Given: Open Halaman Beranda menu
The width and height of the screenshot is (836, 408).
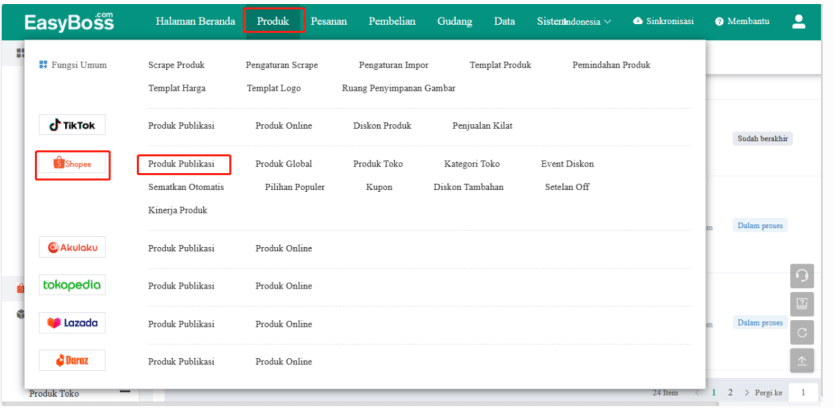Looking at the screenshot, I should [x=195, y=21].
